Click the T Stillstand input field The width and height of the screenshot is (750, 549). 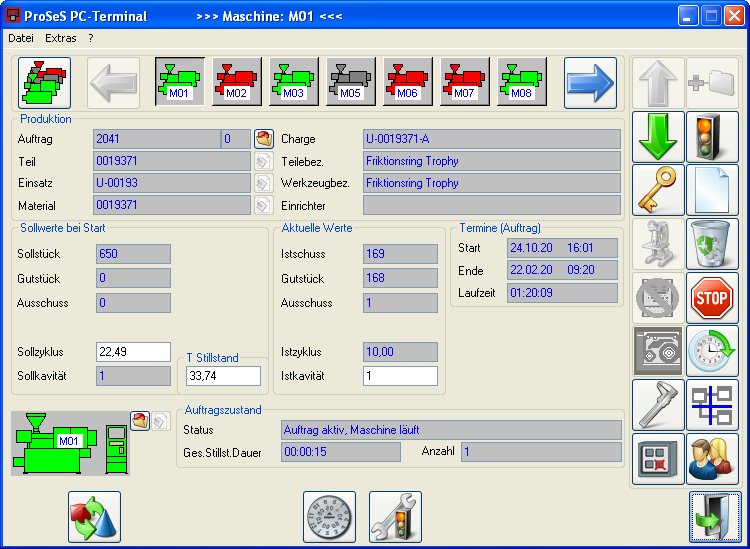point(223,376)
